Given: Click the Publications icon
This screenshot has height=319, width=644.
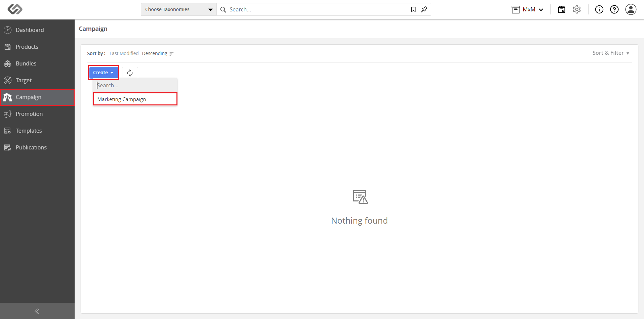Looking at the screenshot, I should 7,147.
